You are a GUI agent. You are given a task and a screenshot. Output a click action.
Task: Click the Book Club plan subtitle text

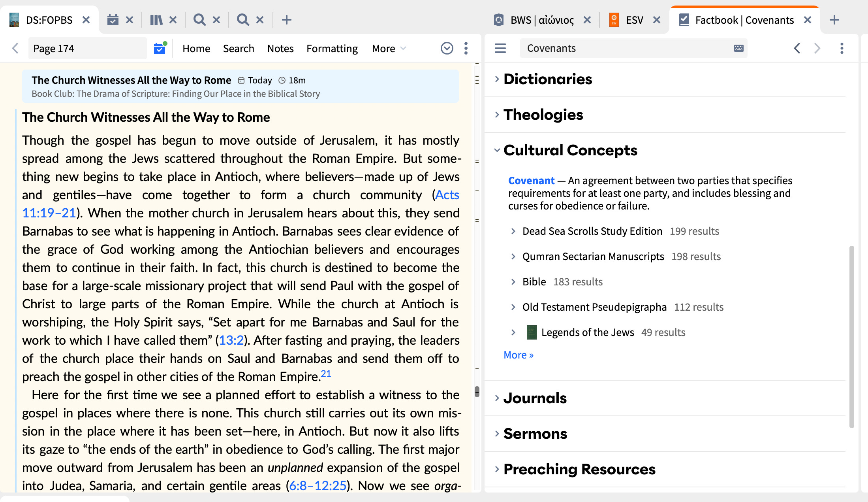(x=176, y=94)
